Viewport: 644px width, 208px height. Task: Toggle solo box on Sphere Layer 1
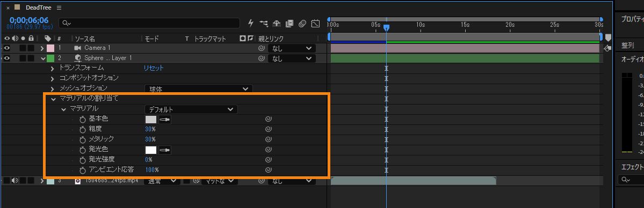tap(23, 58)
